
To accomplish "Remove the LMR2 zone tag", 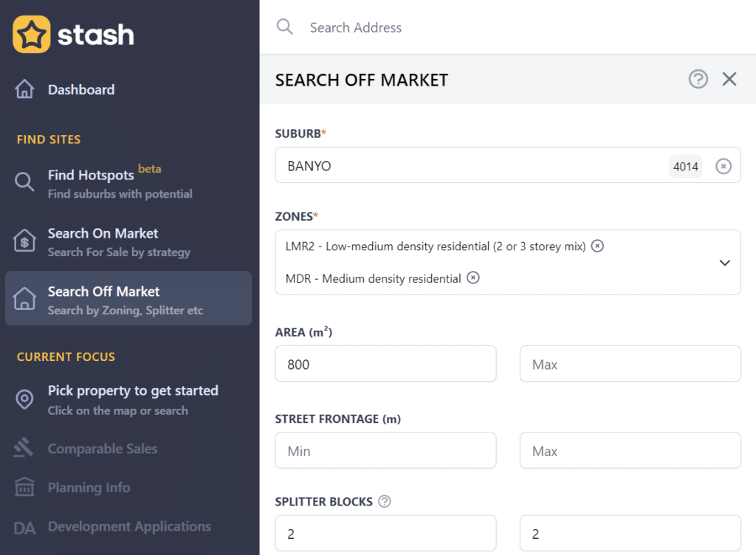I will click(x=597, y=246).
